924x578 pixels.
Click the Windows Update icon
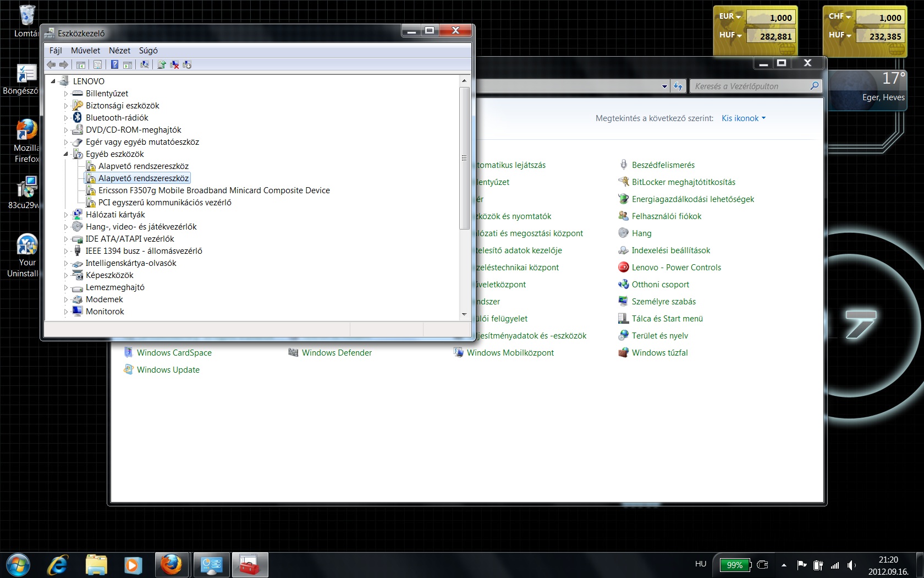pyautogui.click(x=128, y=370)
